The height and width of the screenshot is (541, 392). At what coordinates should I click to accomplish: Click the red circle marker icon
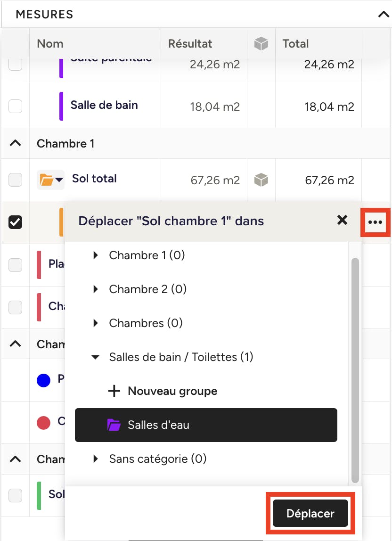pyautogui.click(x=43, y=423)
